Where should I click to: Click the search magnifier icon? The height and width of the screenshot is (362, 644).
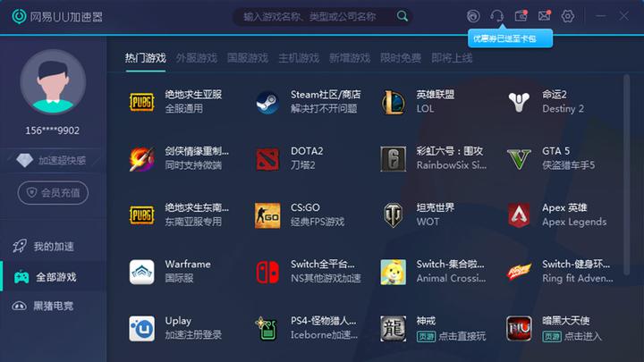[x=402, y=16]
